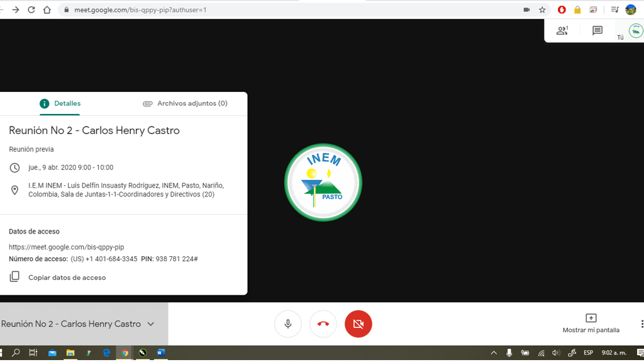This screenshot has width=644, height=362.
Task: Click the meeting title text 'Reunión No 2 - Carlos Henry Castro'
Action: (x=94, y=130)
